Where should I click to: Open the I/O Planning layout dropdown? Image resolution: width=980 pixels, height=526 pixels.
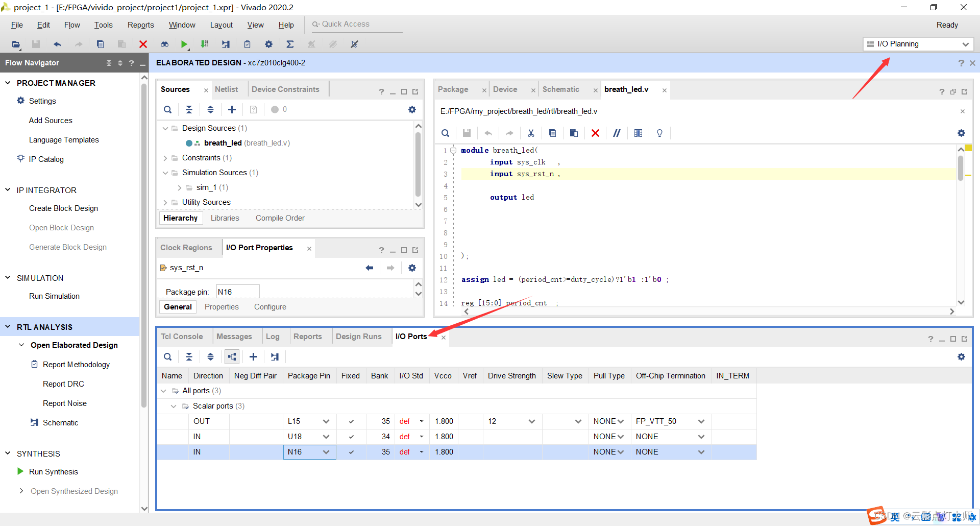pos(918,44)
